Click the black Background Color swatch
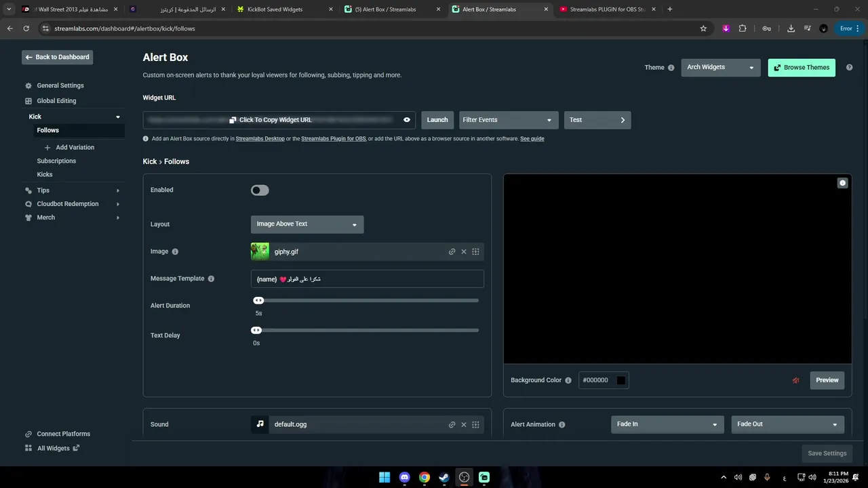This screenshot has height=488, width=868. [620, 380]
